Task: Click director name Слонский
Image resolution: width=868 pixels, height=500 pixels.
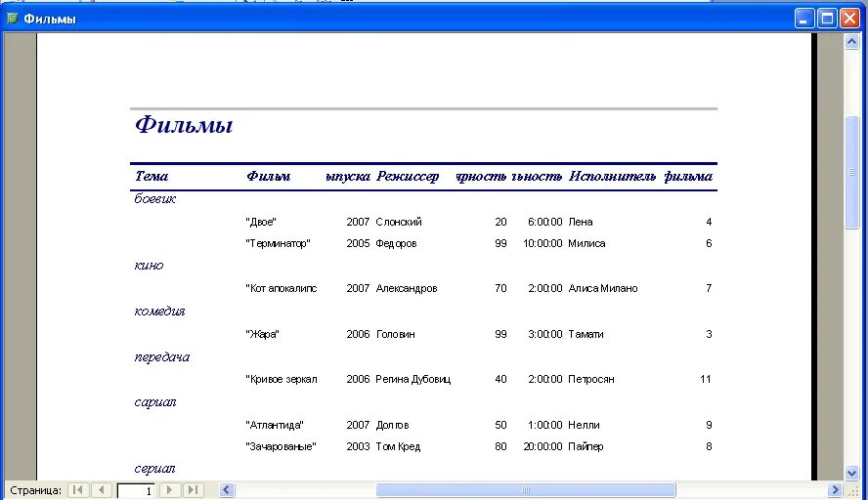Action: tap(399, 222)
